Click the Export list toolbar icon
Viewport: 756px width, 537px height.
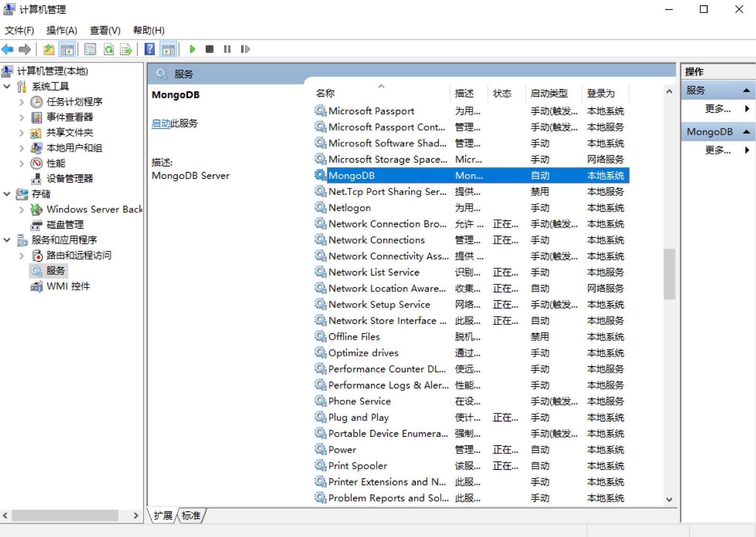126,49
